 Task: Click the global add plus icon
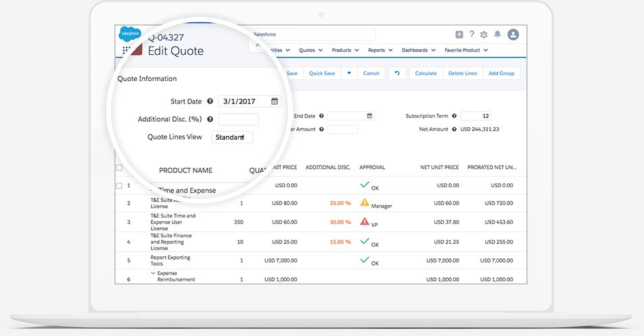pyautogui.click(x=459, y=34)
